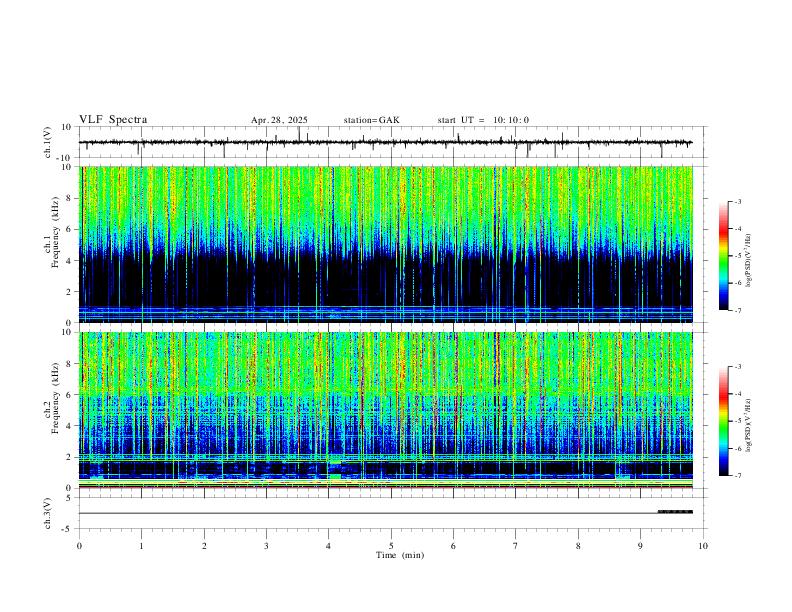792x612 pixels.
Task: Click the "Time (min)" axis title
Action: pyautogui.click(x=400, y=555)
